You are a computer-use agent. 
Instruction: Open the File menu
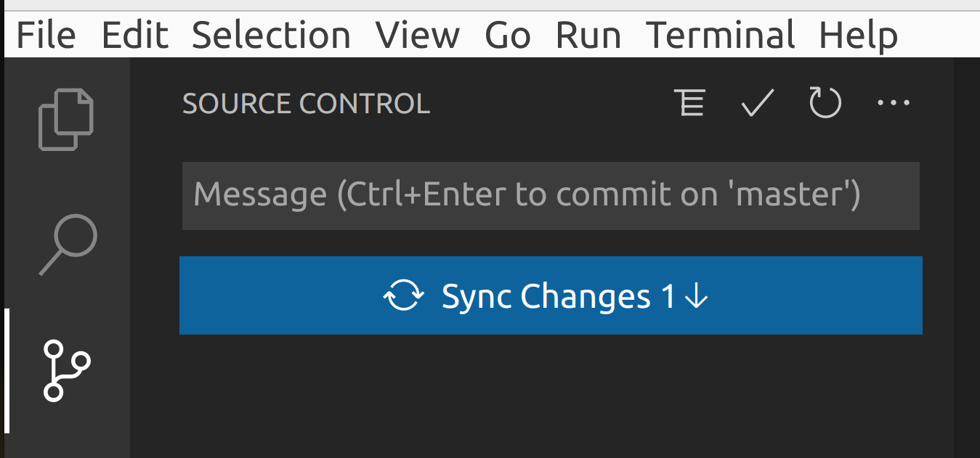pos(45,35)
